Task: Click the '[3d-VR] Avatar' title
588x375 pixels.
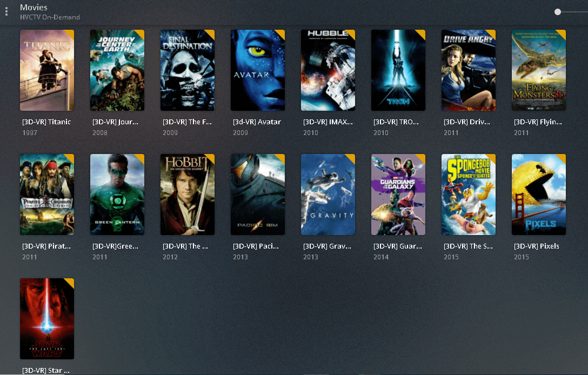Action: click(x=257, y=122)
